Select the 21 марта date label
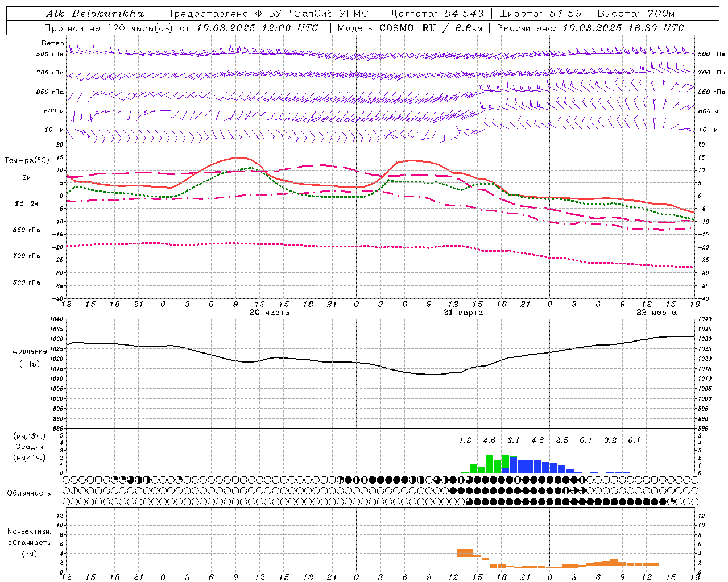This screenshot has height=582, width=728. point(463,313)
